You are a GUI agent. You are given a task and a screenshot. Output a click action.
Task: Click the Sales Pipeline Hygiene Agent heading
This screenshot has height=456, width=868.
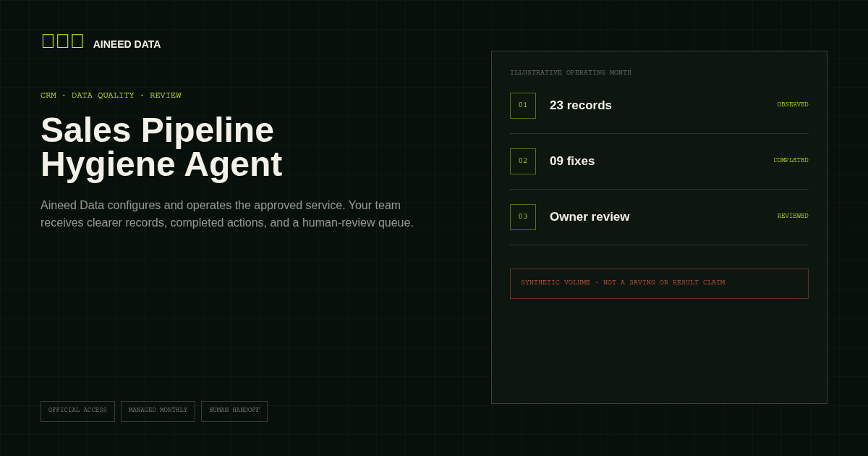[x=161, y=147]
